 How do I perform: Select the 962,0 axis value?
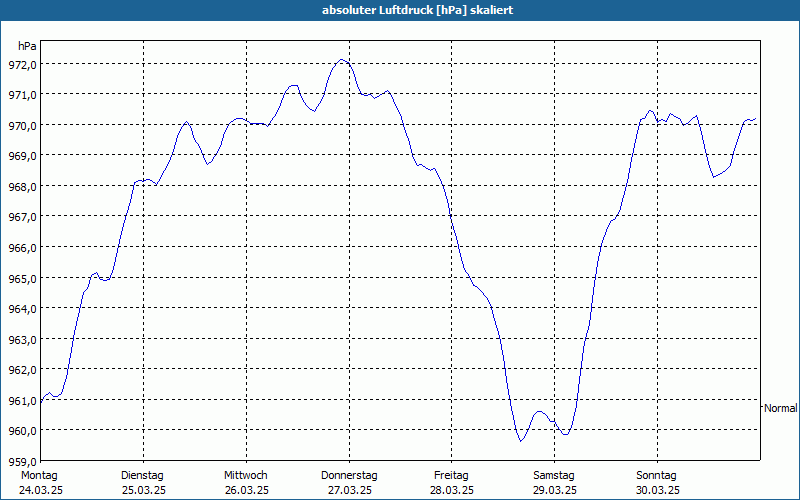pos(23,369)
